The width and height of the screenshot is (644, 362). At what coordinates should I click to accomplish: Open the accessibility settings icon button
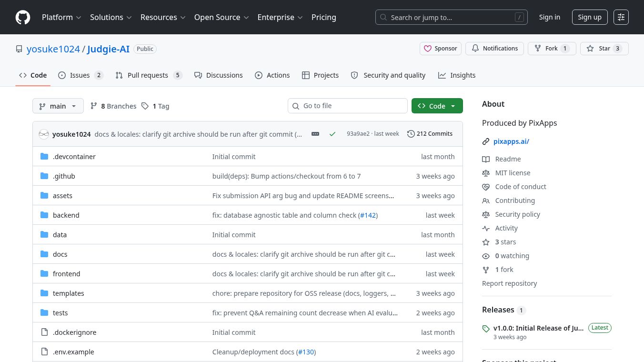click(621, 17)
